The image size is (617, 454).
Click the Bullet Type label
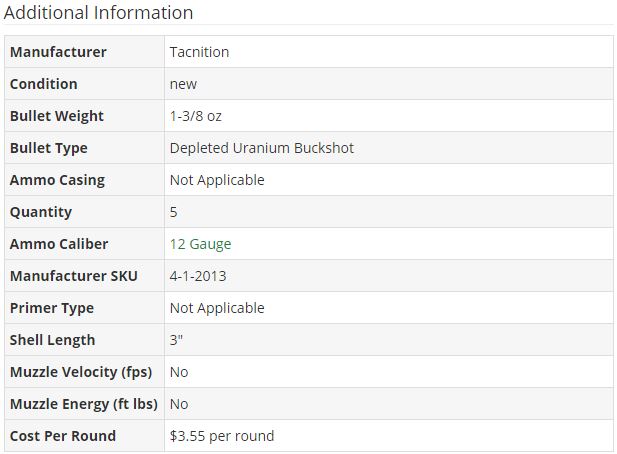(49, 148)
